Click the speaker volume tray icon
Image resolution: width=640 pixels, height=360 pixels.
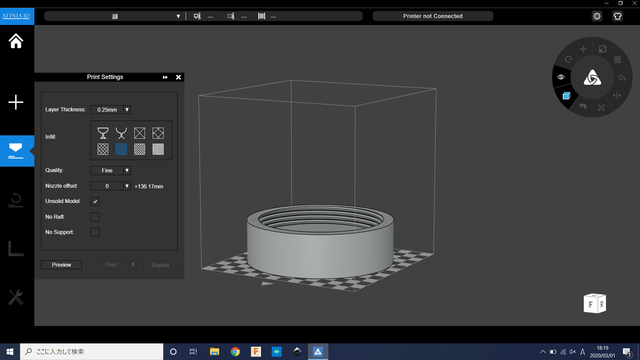click(x=573, y=352)
